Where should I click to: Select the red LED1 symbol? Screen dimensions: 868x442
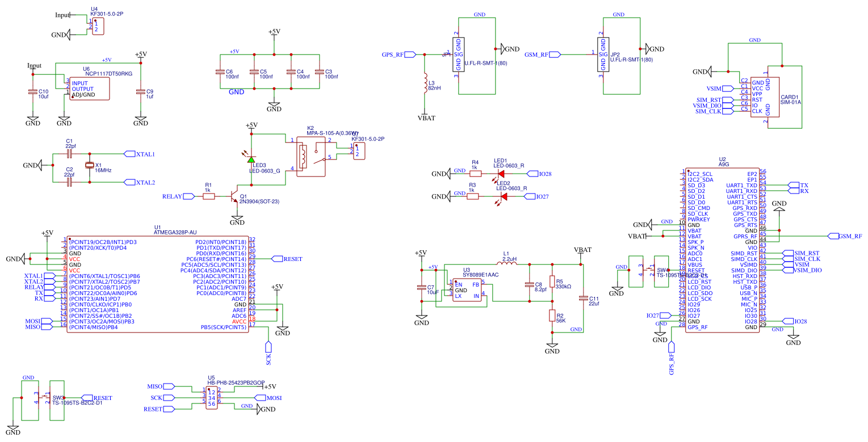point(502,174)
